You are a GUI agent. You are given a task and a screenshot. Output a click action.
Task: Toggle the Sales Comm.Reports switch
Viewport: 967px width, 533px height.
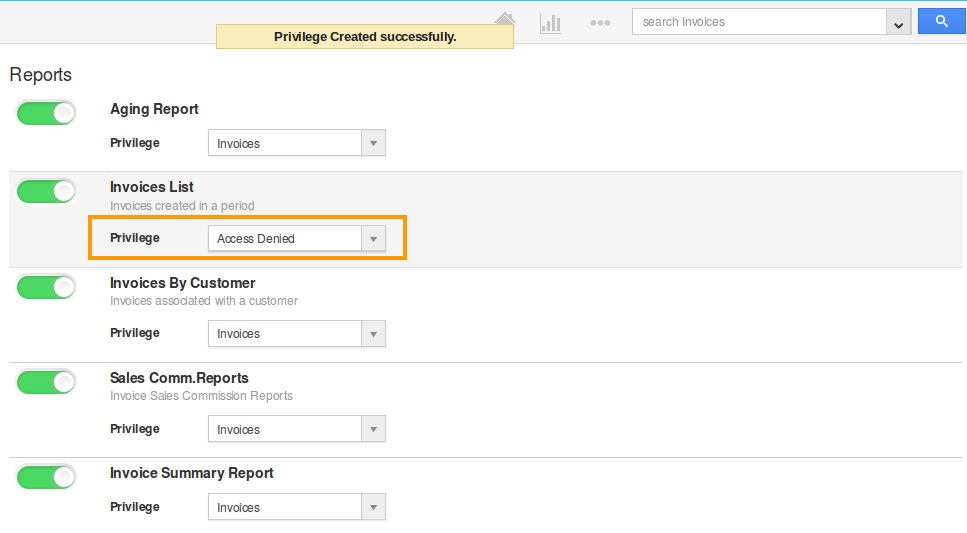point(46,382)
